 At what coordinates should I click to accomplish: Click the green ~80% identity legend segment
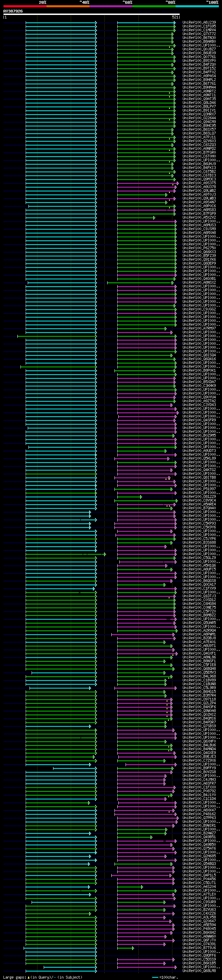pos(154,6)
